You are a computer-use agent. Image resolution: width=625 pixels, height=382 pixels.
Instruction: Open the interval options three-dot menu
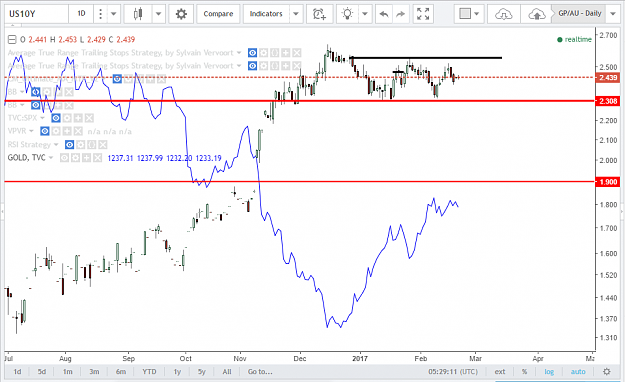[x=100, y=14]
